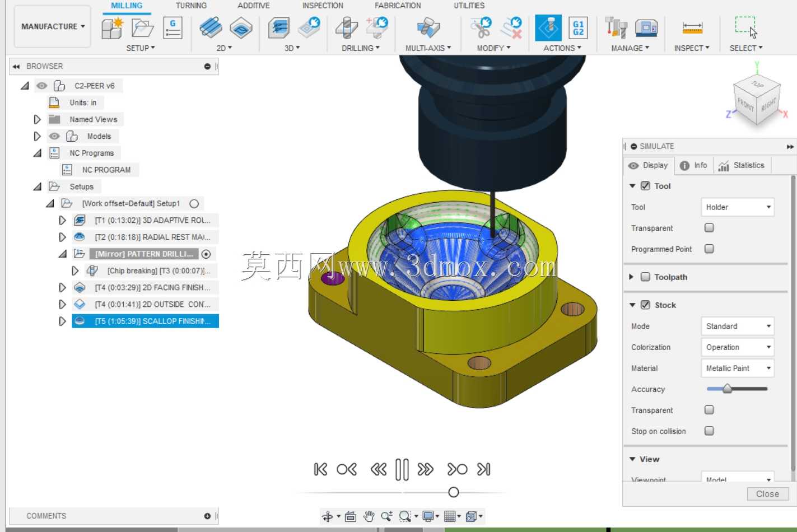The width and height of the screenshot is (797, 532).
Task: Click the New Setup icon
Action: tap(112, 27)
